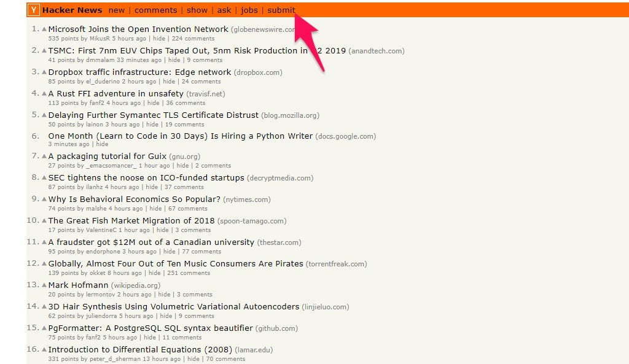
Task: Click the blog.mozilla.org domain link
Action: 290,115
